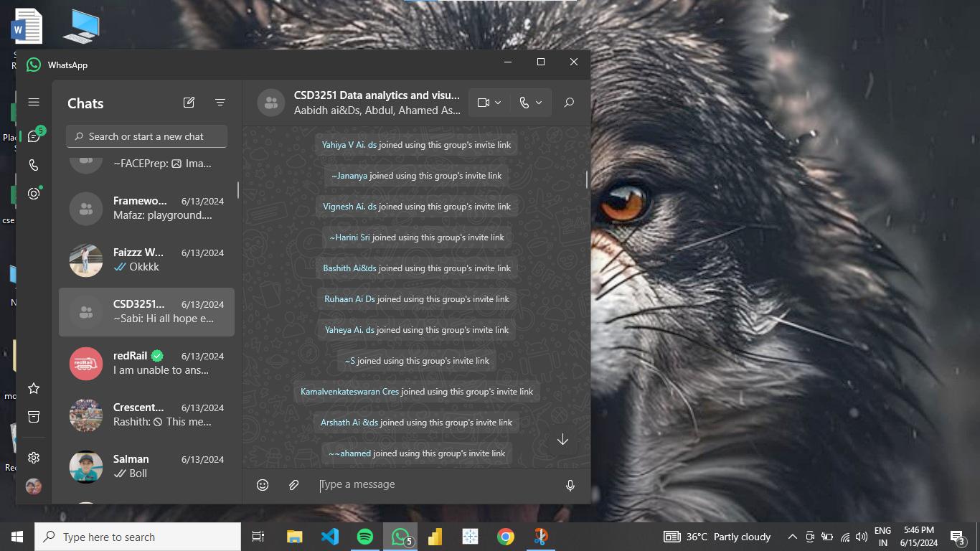
Task: Click the Type here to search box
Action: [x=138, y=537]
